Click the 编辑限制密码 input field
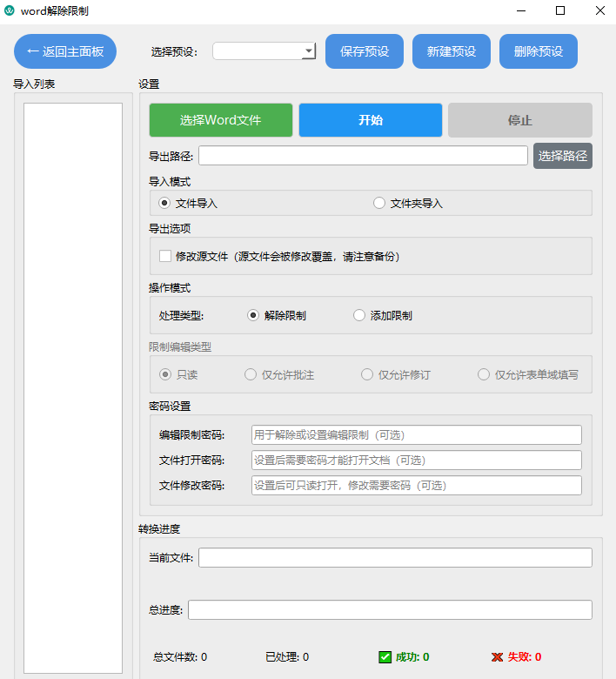 click(417, 434)
